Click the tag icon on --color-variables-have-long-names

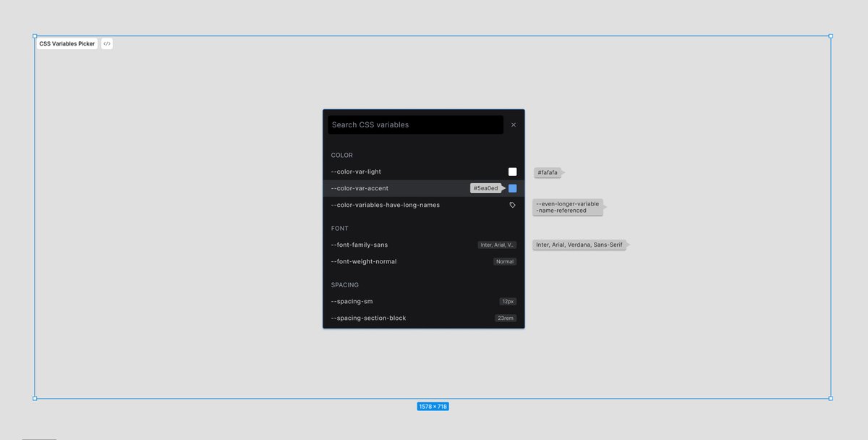tap(512, 205)
